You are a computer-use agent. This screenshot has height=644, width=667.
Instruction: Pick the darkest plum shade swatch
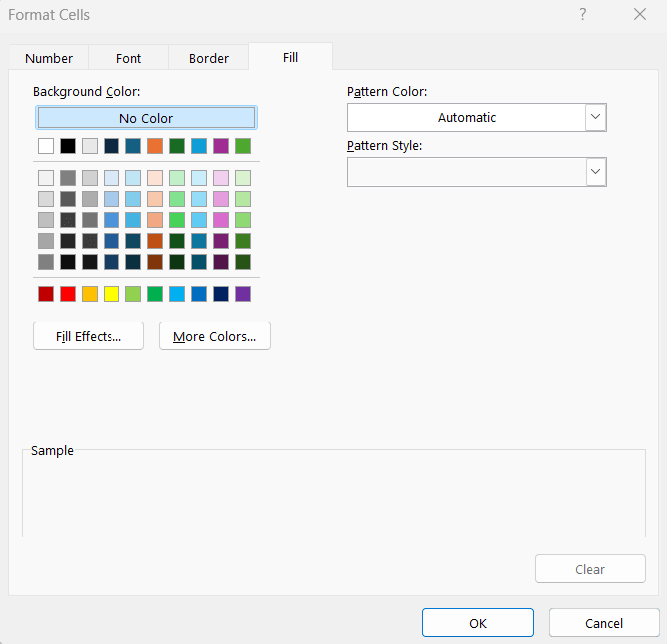pyautogui.click(x=221, y=262)
